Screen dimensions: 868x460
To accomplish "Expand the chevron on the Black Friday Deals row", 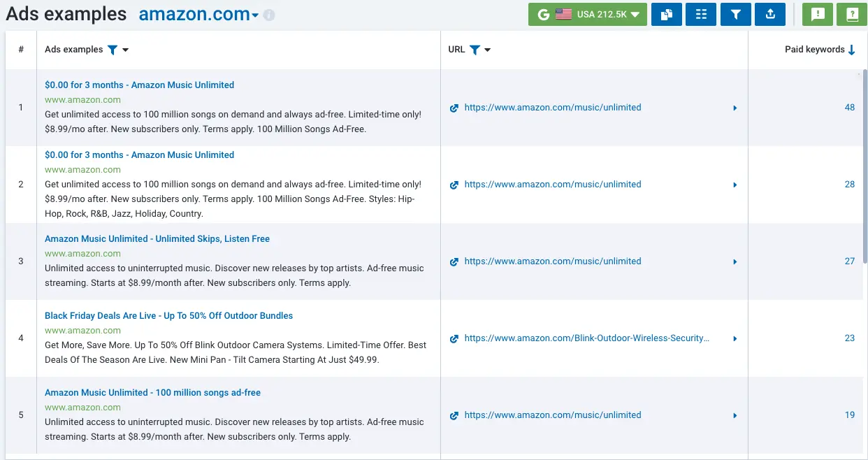I will (735, 338).
